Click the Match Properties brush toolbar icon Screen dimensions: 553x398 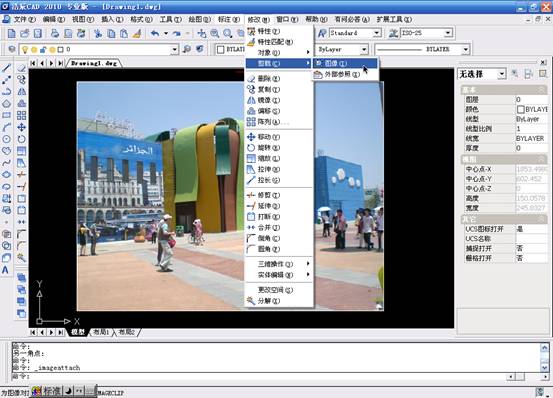pos(137,33)
